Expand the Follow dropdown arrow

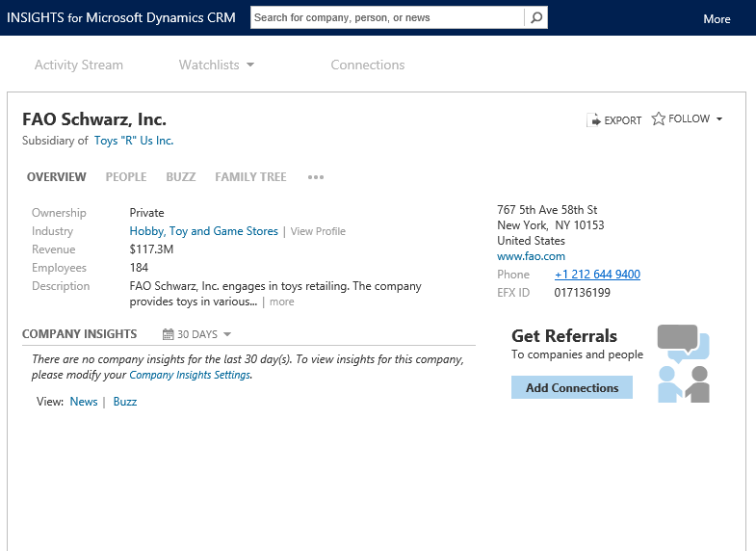(x=718, y=119)
